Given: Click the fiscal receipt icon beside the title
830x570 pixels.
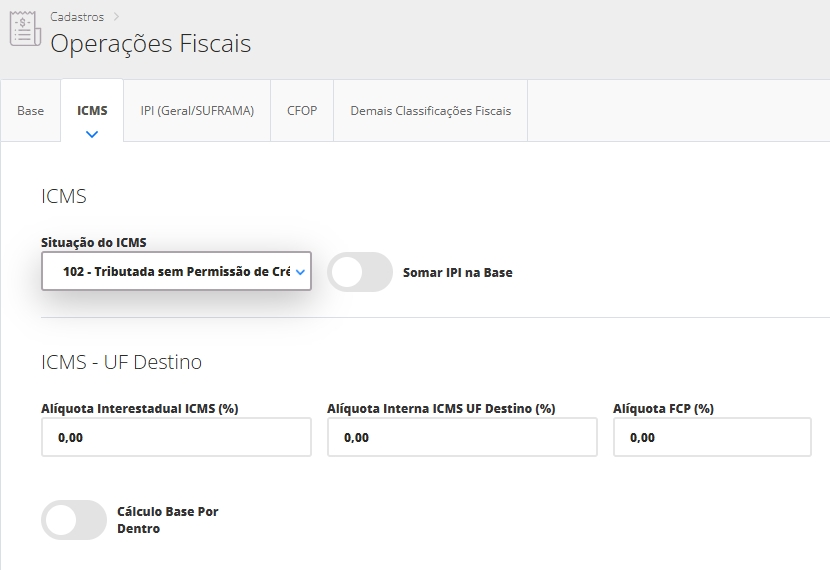Looking at the screenshot, I should (x=24, y=29).
